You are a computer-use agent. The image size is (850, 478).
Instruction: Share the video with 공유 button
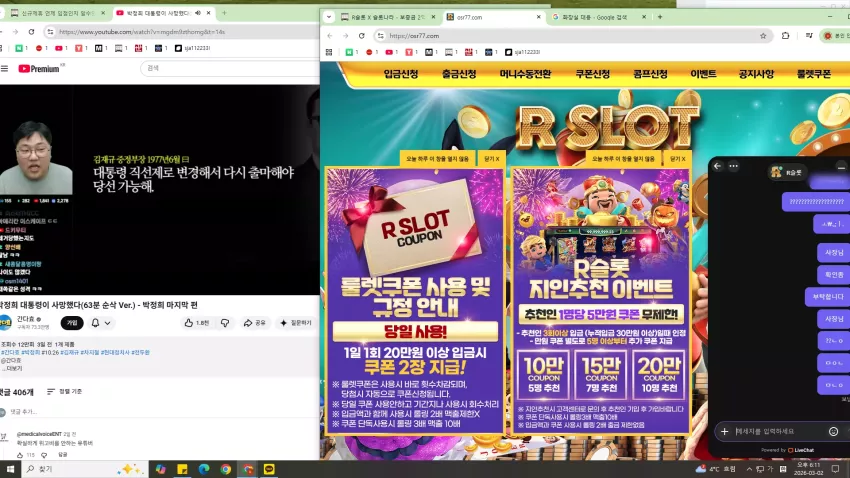[x=254, y=323]
